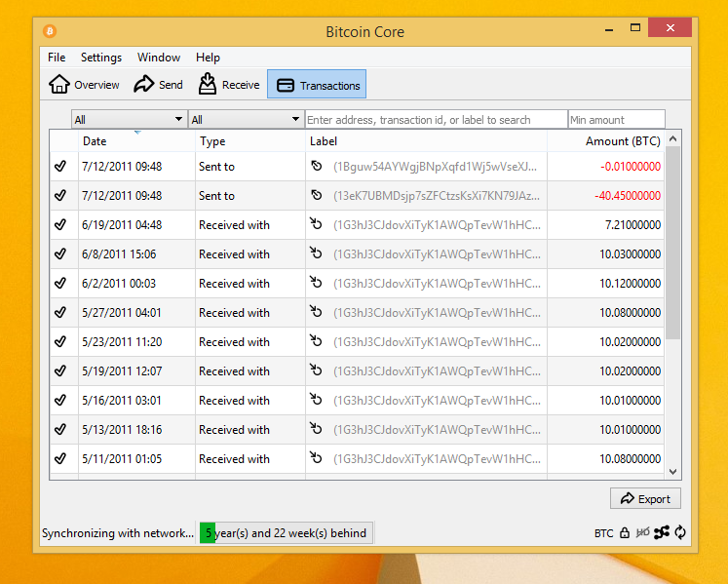Click the scrollbar down arrow of transaction list

point(672,472)
